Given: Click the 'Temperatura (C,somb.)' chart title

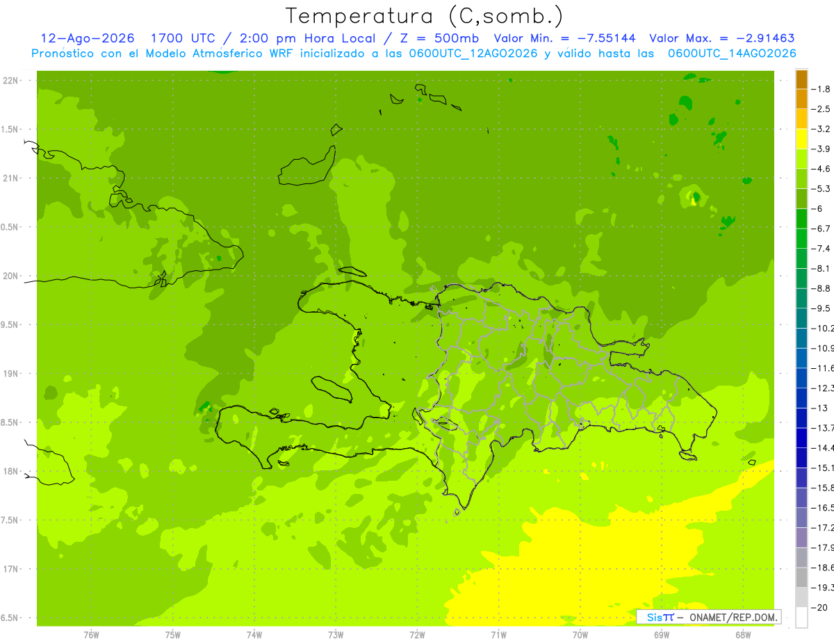Looking at the screenshot, I should pyautogui.click(x=424, y=16).
